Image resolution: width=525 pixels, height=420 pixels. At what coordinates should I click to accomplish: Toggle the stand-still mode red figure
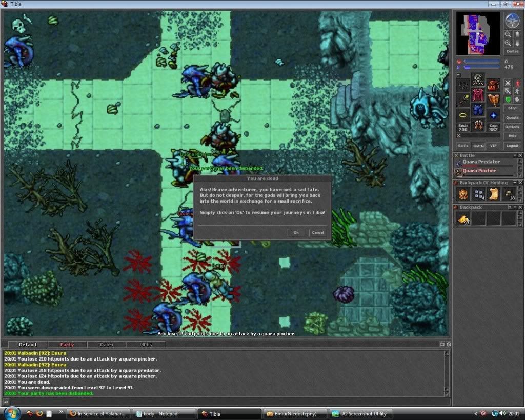tap(517, 83)
